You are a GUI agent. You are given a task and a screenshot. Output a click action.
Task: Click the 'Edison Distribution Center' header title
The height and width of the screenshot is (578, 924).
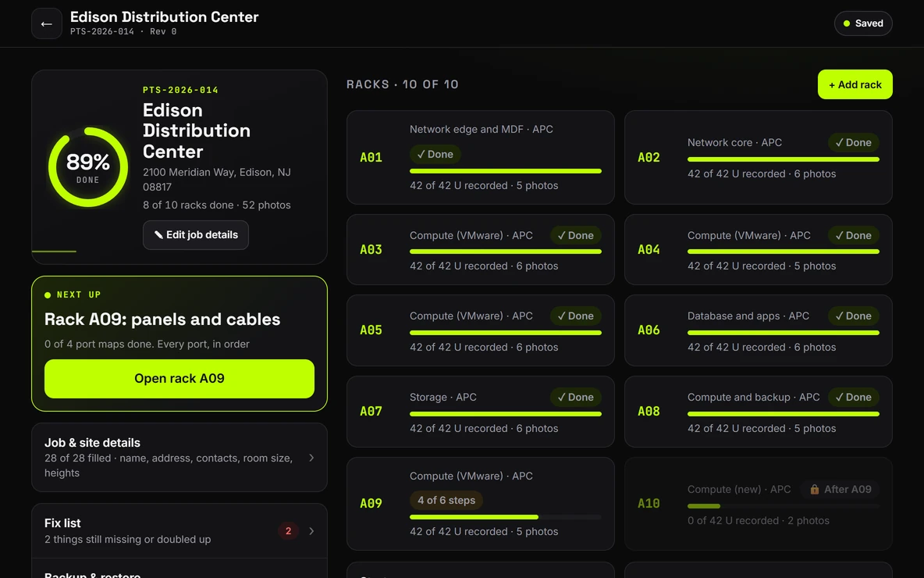tap(165, 17)
